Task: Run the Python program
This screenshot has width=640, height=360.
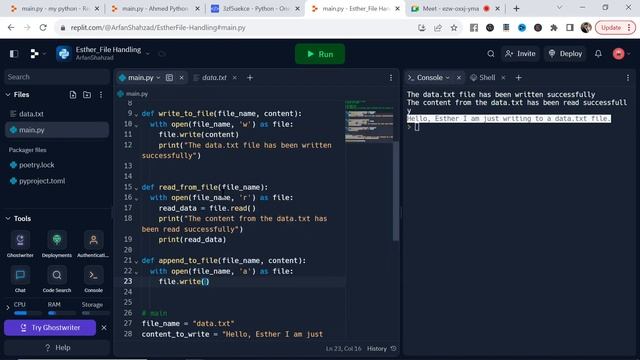Action: point(320,54)
